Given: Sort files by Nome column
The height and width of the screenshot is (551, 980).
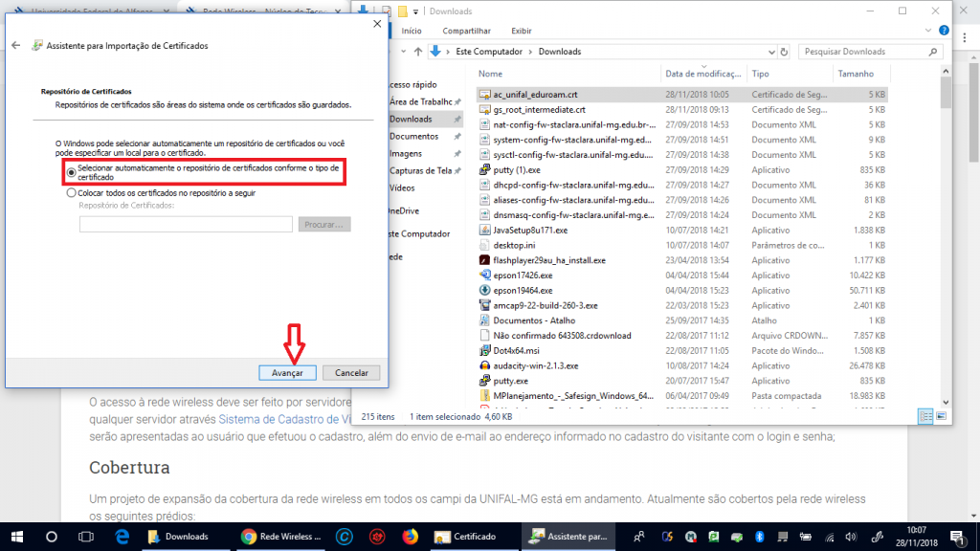Looking at the screenshot, I should point(490,74).
